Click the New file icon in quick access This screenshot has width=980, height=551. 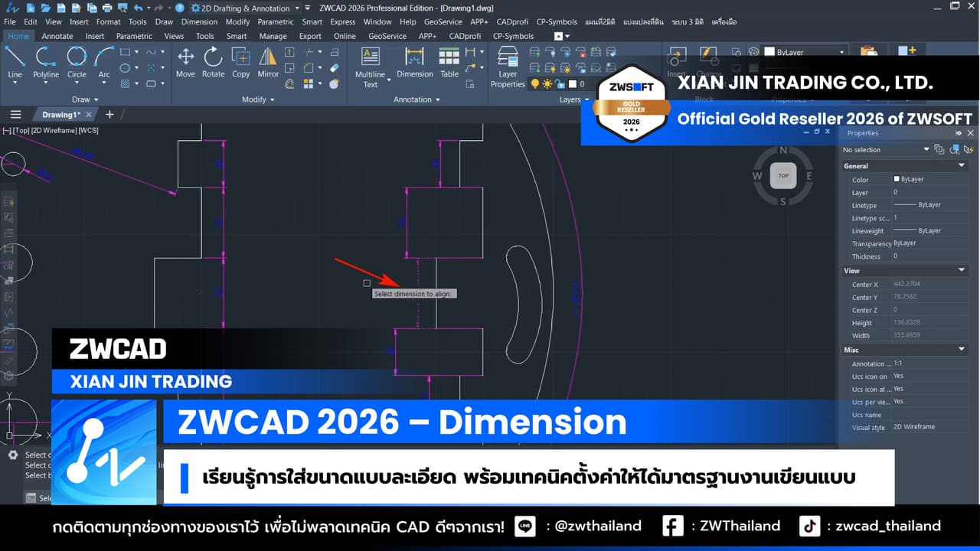tap(30, 8)
